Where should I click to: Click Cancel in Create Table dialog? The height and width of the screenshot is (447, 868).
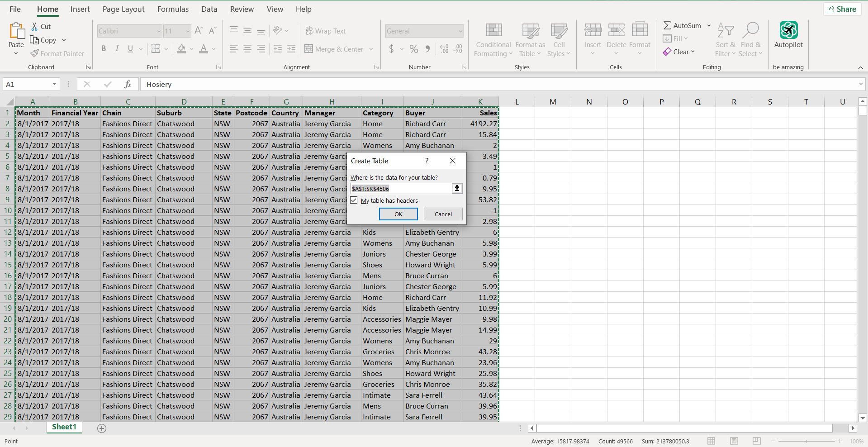[x=443, y=214]
